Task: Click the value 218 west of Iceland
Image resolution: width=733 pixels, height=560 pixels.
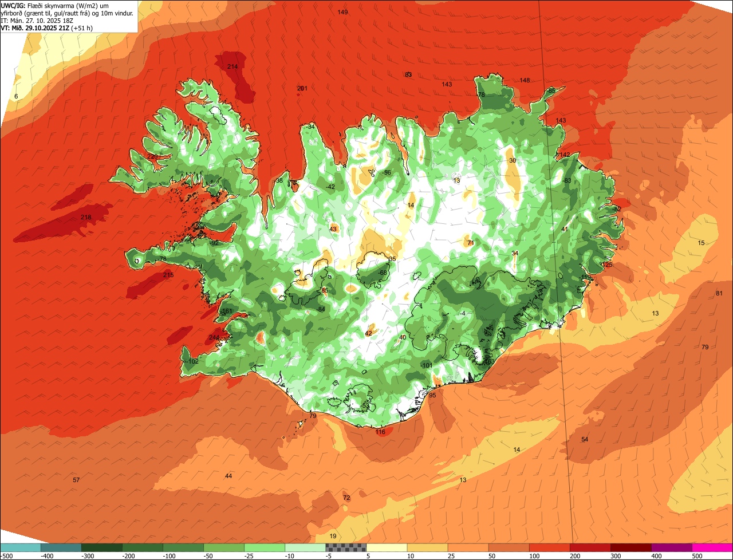Action: [86, 217]
